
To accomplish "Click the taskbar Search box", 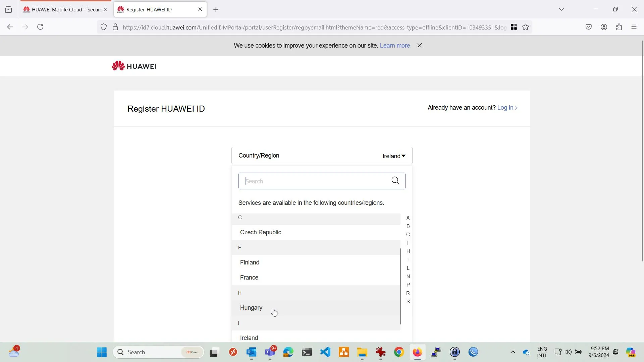I will [x=158, y=352].
